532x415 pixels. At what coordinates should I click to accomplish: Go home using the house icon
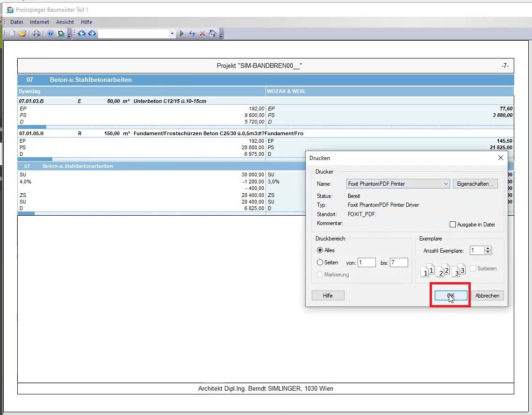coord(213,34)
